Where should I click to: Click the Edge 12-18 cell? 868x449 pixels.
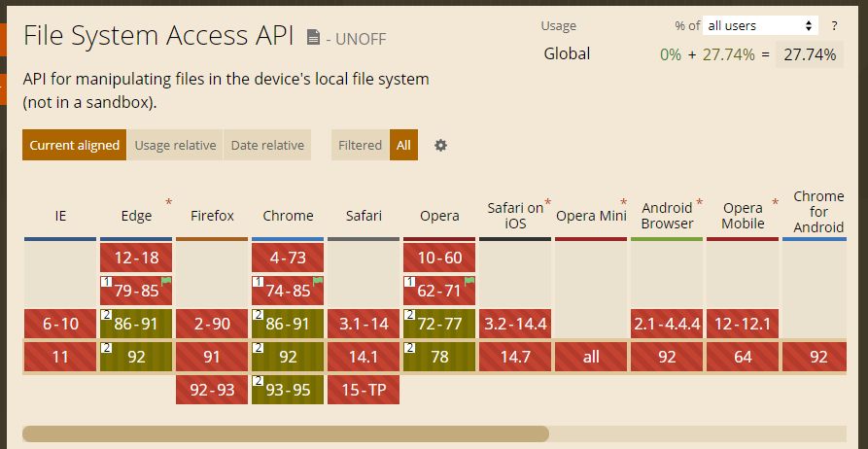pos(136,258)
